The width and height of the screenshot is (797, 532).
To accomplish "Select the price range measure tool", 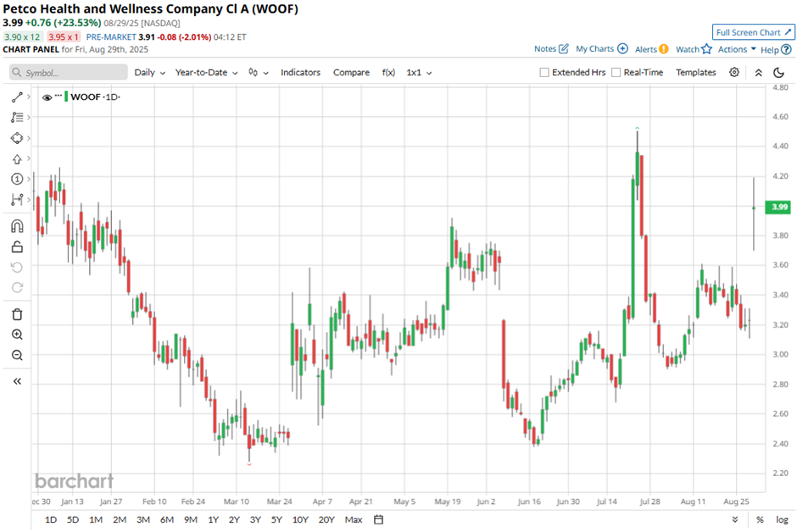I will (x=17, y=200).
